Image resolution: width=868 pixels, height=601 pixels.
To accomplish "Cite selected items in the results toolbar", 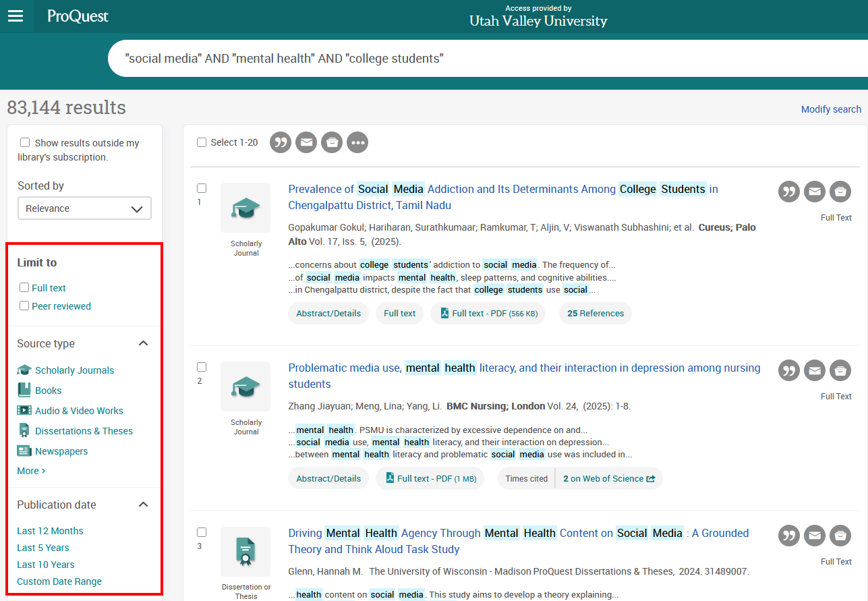I will pyautogui.click(x=281, y=142).
